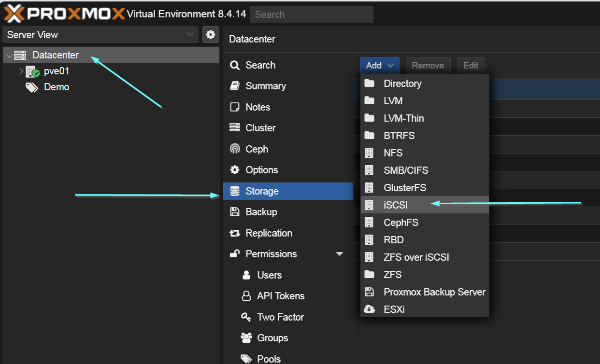Choose NFS storage type from menu
Screen dimensions: 600x364
click(393, 153)
